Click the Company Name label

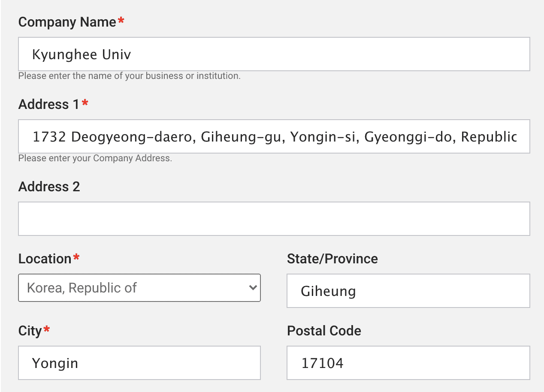click(x=67, y=22)
